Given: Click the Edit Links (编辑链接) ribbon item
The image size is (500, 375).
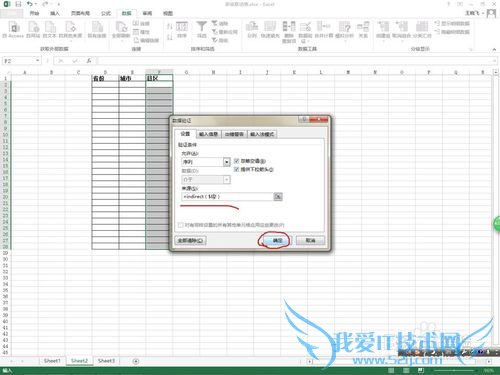Looking at the screenshot, I should pos(146,40).
